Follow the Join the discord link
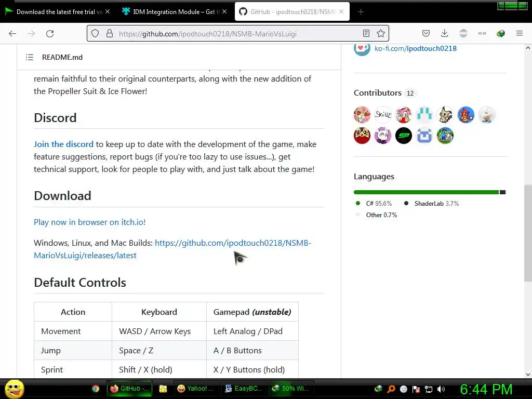Image resolution: width=532 pixels, height=399 pixels. pos(63,144)
